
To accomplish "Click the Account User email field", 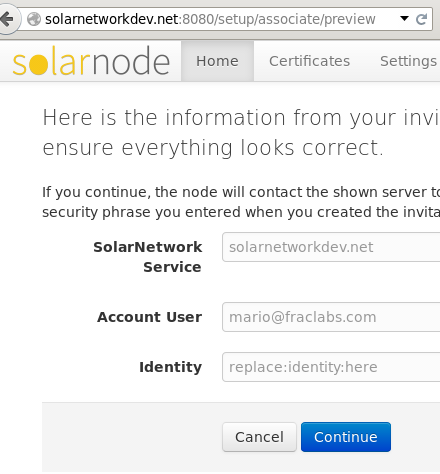I will pyautogui.click(x=331, y=317).
